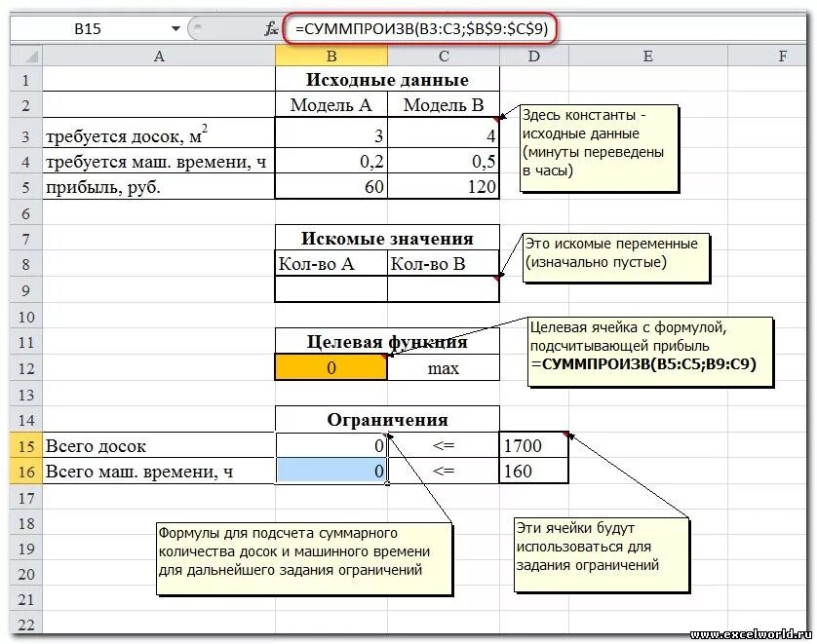Image resolution: width=817 pixels, height=644 pixels.
Task: Select row 10 header
Action: [26, 317]
